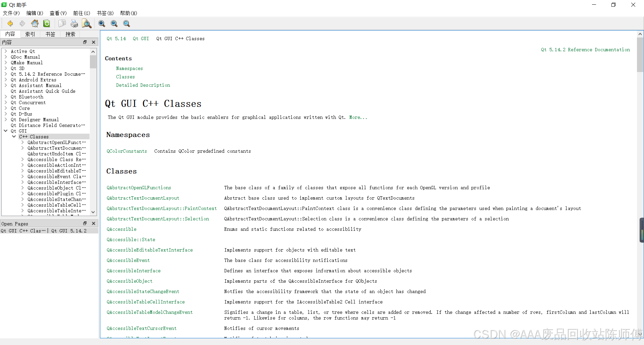Click the document vertical scrollbar thumb
The width and height of the screenshot is (644, 345).
pos(640,55)
